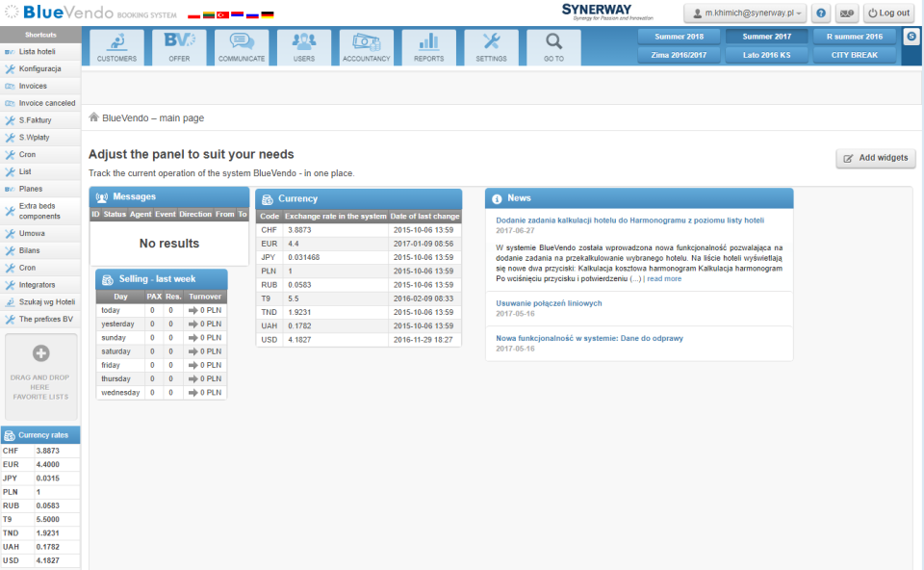The height and width of the screenshot is (570, 924).
Task: Open Planes shortcut
Action: pyautogui.click(x=40, y=189)
